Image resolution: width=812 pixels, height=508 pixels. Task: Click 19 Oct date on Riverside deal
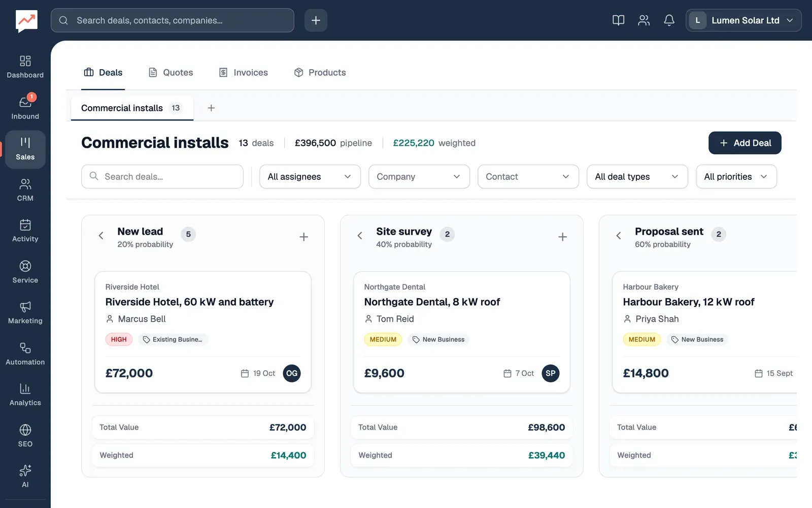pos(258,373)
